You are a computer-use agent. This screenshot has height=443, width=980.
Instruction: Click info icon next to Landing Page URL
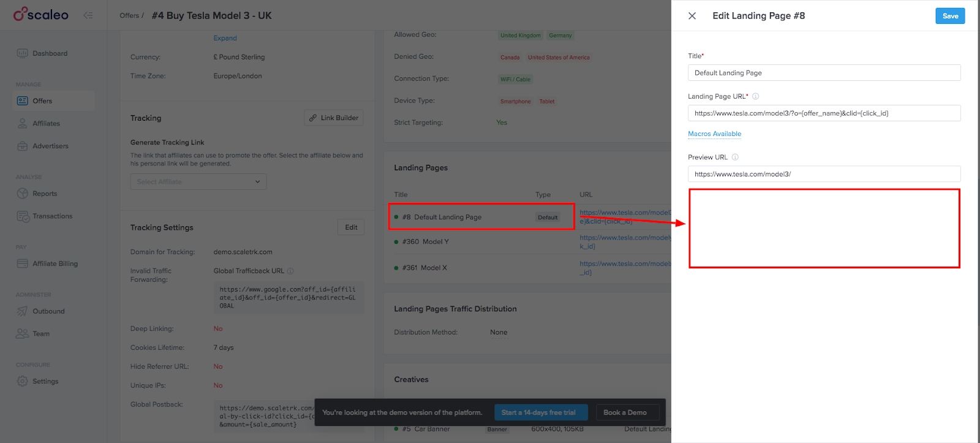755,96
